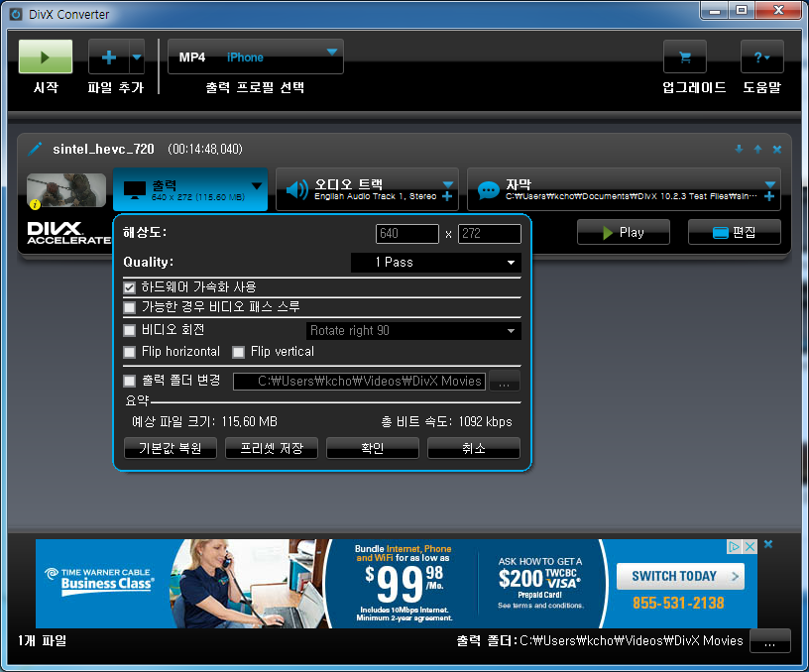Image resolution: width=809 pixels, height=672 pixels.
Task: Click 프리셋 저장 save preset button
Action: (x=272, y=448)
